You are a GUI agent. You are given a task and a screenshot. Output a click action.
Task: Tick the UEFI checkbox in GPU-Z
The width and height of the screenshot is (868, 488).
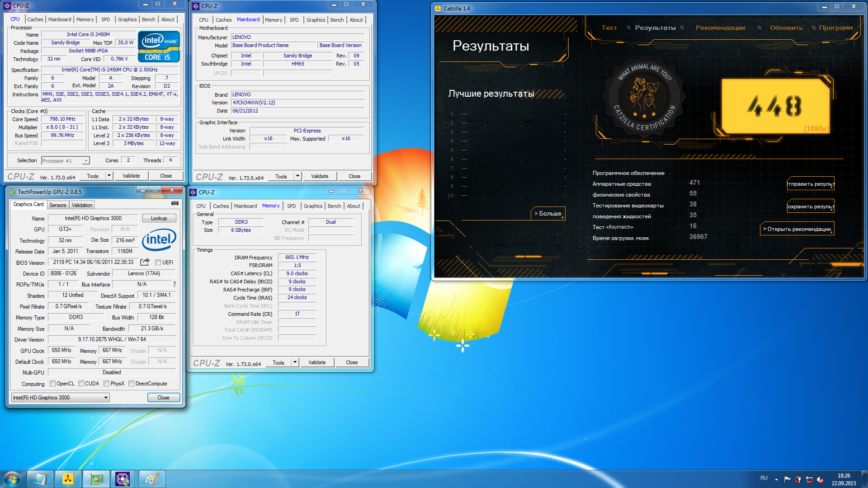[158, 262]
